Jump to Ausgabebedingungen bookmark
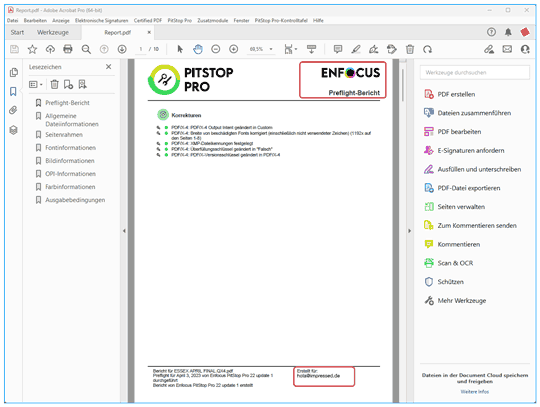Screen dimensions: 540x407 75,200
